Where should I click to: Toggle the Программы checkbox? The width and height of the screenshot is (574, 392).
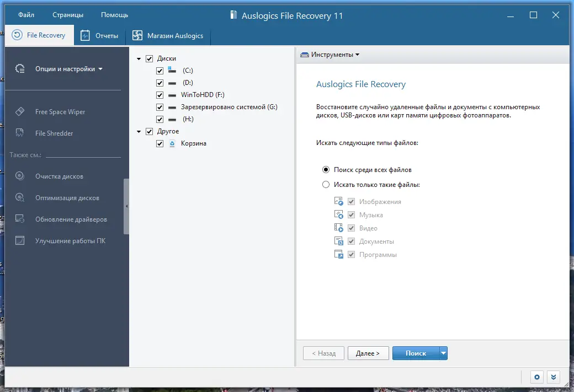(x=351, y=255)
